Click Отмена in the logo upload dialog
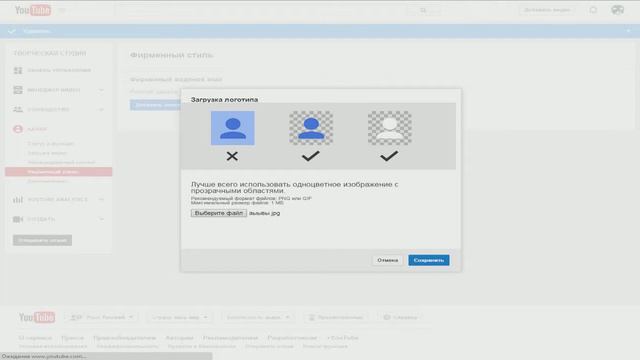 (387, 260)
